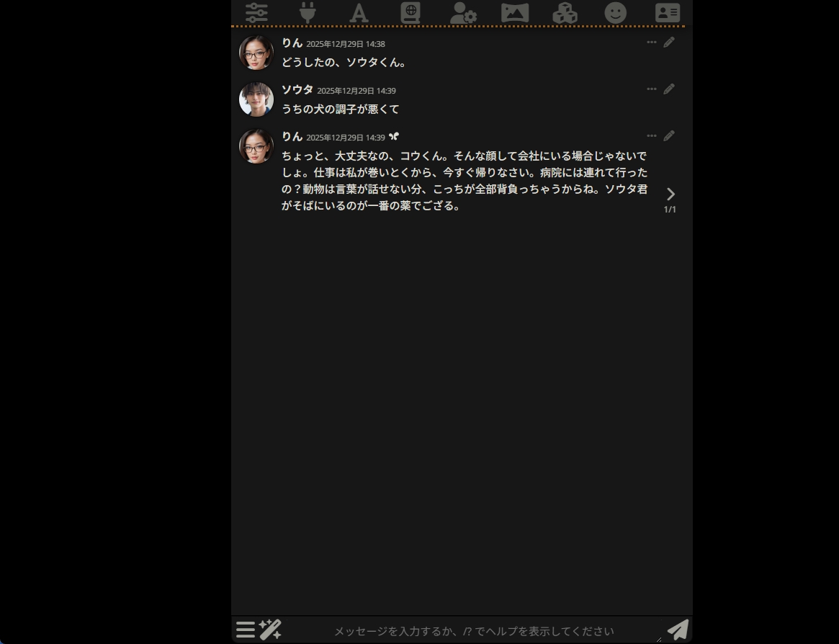Open the Extensions panel
The height and width of the screenshot is (644, 839).
coord(565,12)
